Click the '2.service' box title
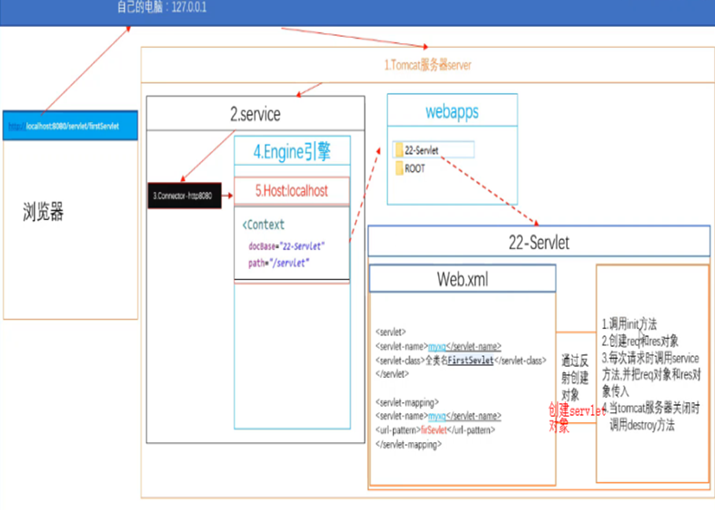 coord(255,114)
